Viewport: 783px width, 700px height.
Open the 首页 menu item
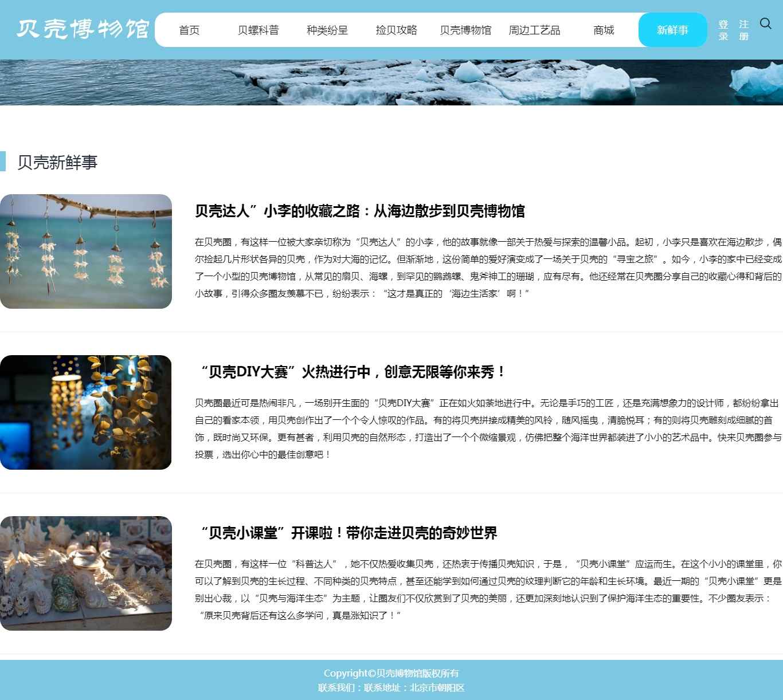pyautogui.click(x=189, y=30)
